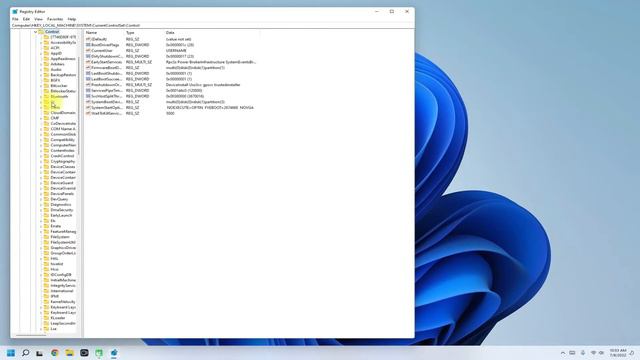The image size is (640, 360).
Task: Click the WaitToKillServiceTimeout value icon
Action: click(x=88, y=113)
